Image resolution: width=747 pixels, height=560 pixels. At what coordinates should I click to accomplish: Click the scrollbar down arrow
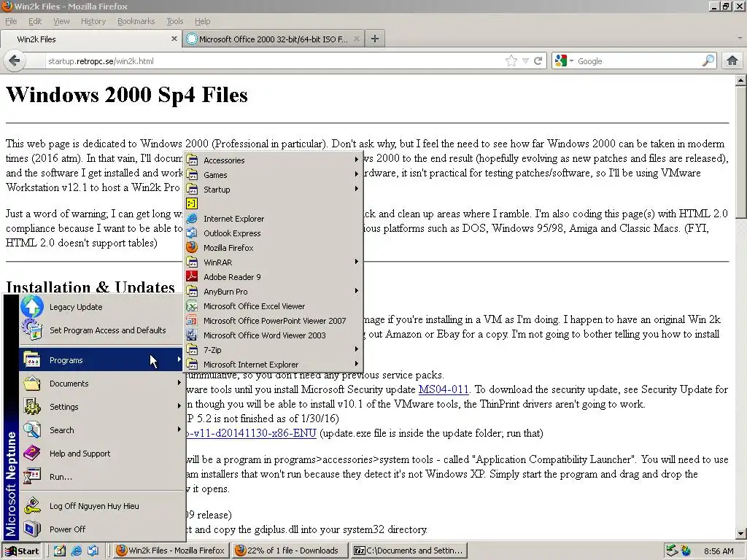(x=741, y=534)
